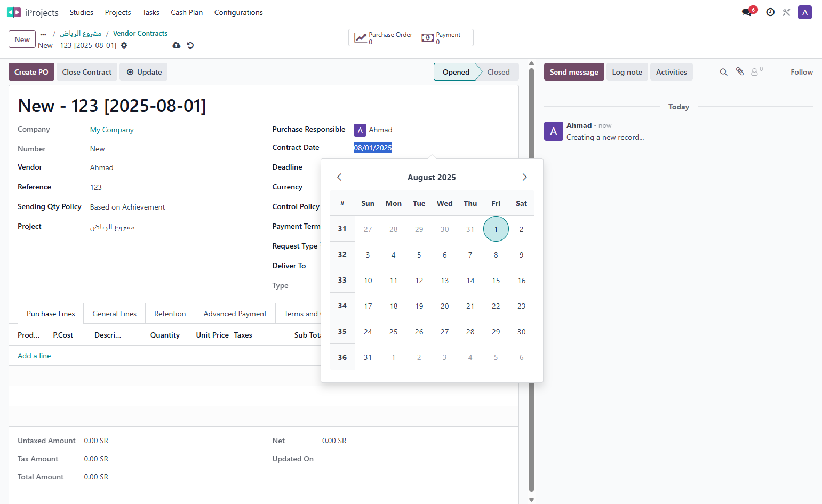
Task: Save record with cloud icon
Action: pyautogui.click(x=177, y=45)
